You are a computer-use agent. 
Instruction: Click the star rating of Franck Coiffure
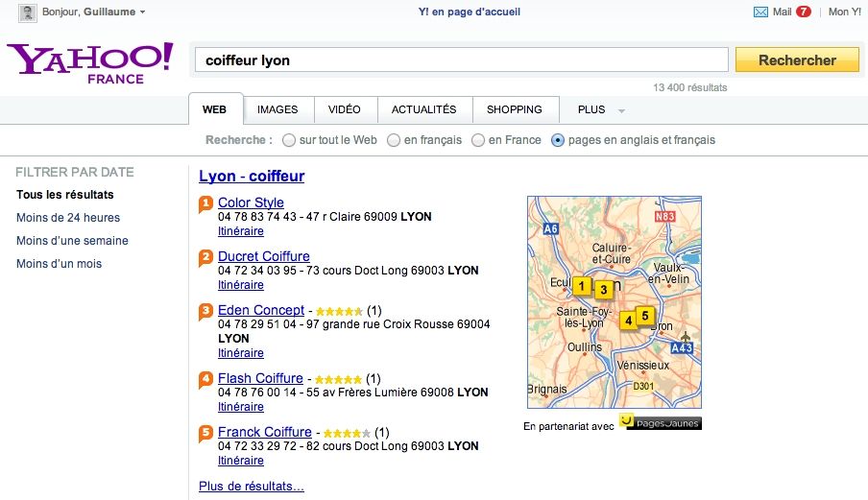(x=347, y=433)
